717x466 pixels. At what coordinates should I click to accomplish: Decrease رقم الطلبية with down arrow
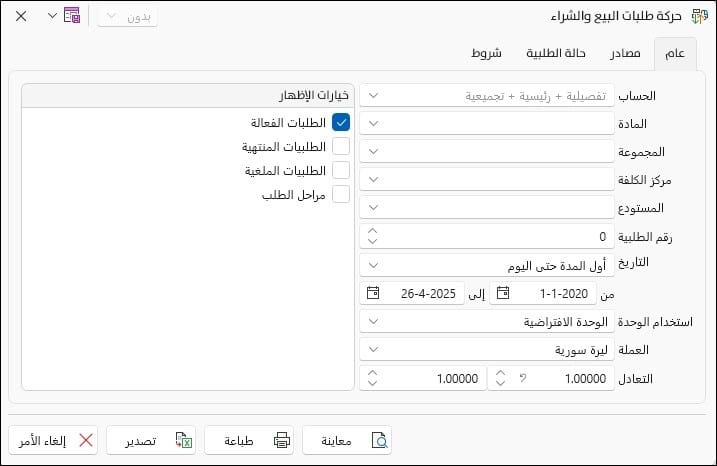[x=373, y=241]
